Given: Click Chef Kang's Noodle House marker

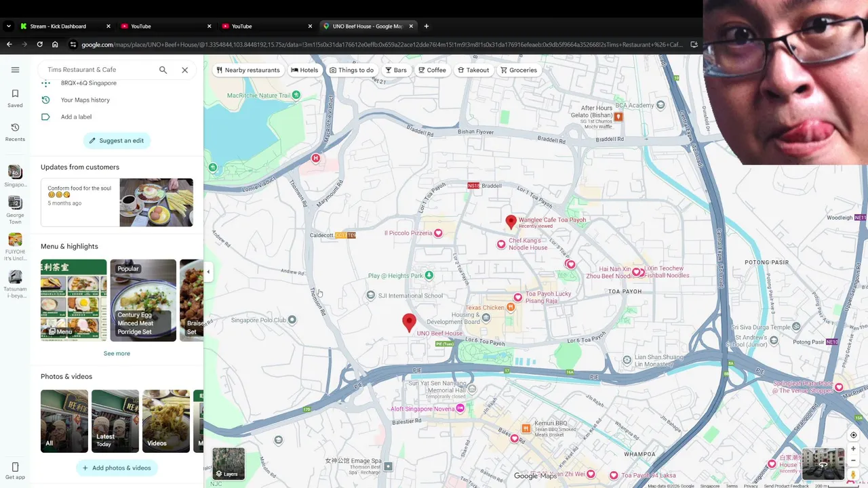Looking at the screenshot, I should click(x=501, y=244).
